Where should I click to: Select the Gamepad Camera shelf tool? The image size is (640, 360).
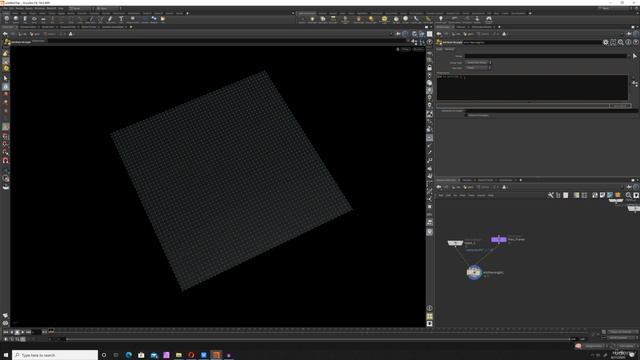[x=489, y=19]
